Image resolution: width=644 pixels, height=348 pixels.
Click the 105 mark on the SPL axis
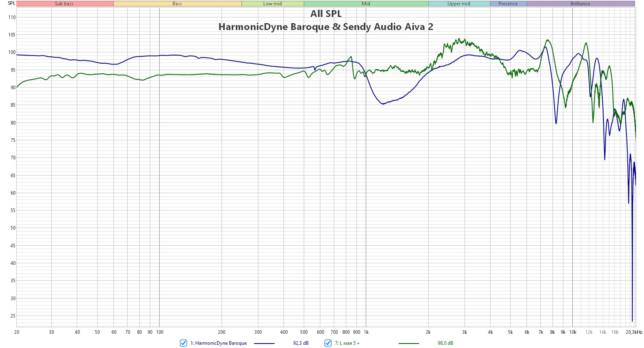point(12,35)
